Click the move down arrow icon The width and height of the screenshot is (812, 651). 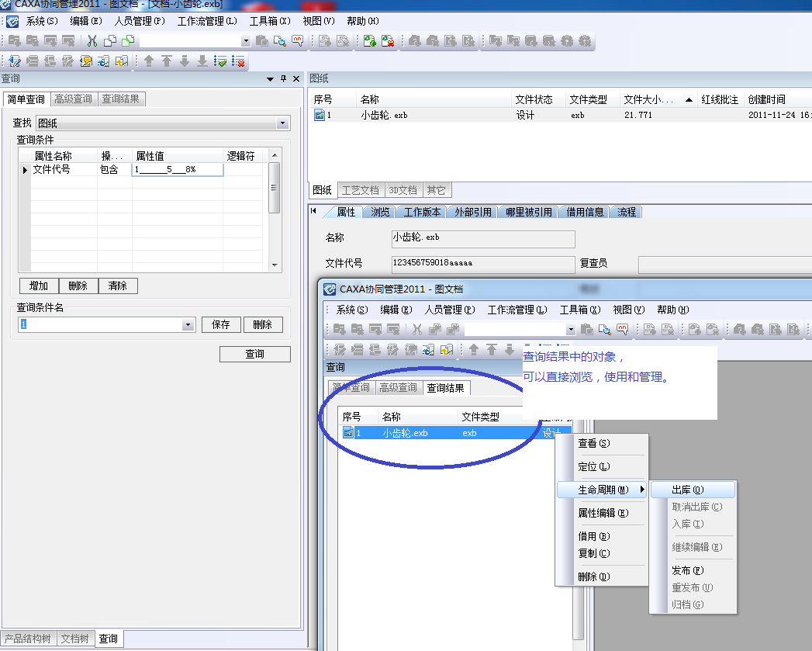point(185,61)
